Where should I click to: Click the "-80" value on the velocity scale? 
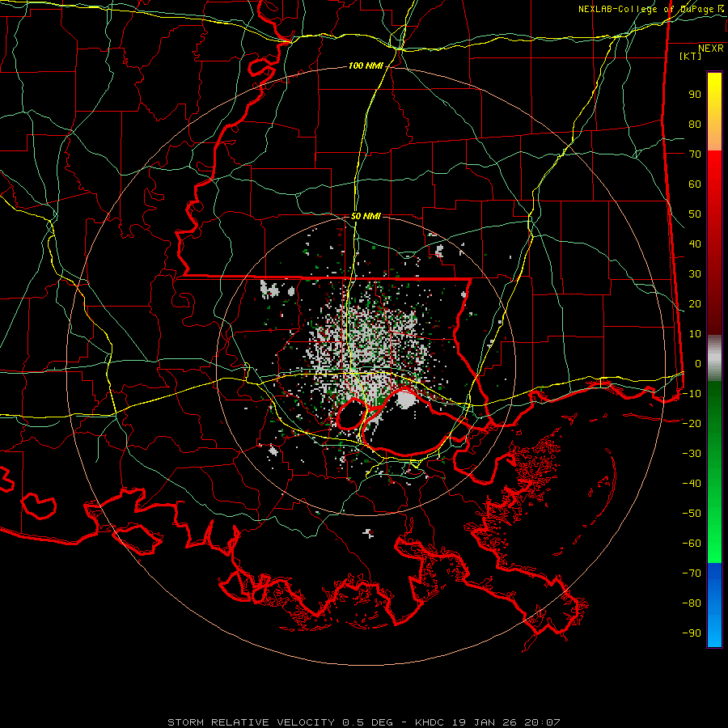click(x=692, y=603)
